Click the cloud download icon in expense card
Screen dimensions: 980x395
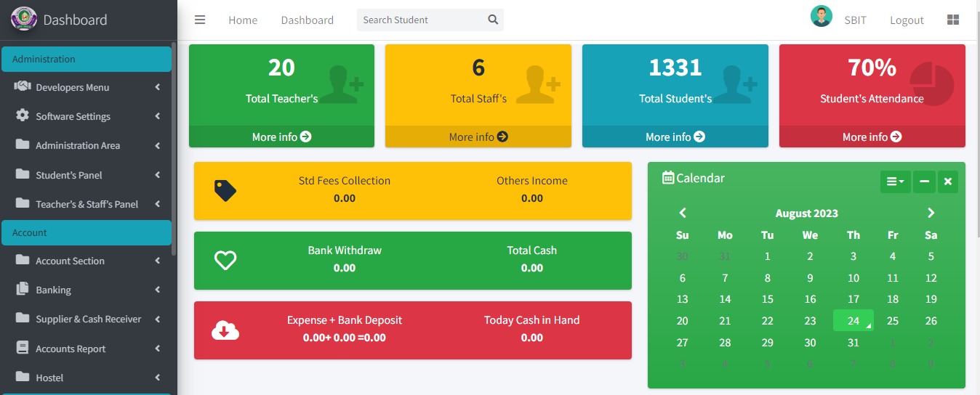tap(225, 330)
